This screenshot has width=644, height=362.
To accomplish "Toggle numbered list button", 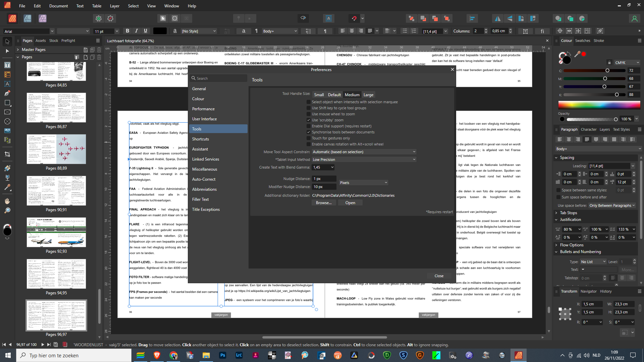I will click(x=414, y=31).
